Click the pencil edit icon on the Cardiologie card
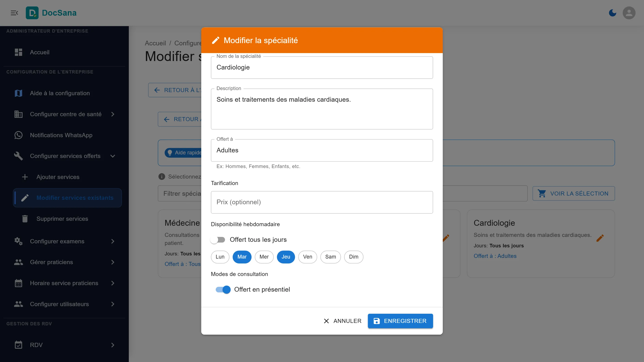 pyautogui.click(x=600, y=238)
